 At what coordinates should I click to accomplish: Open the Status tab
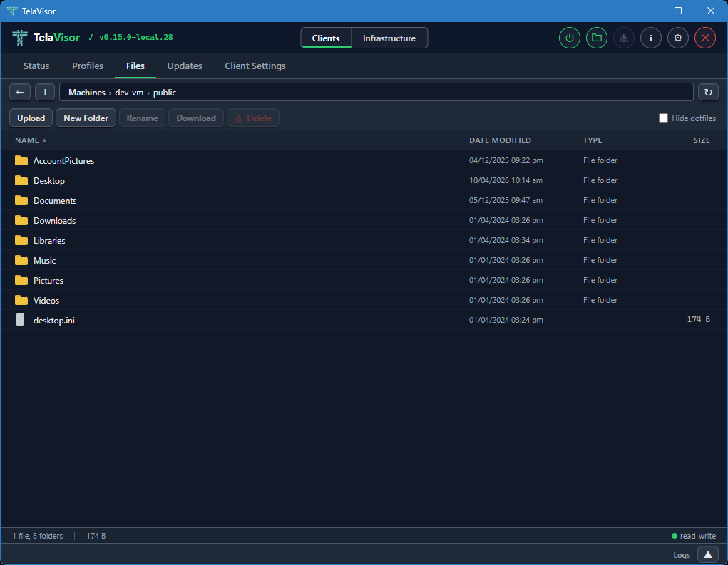(x=36, y=66)
